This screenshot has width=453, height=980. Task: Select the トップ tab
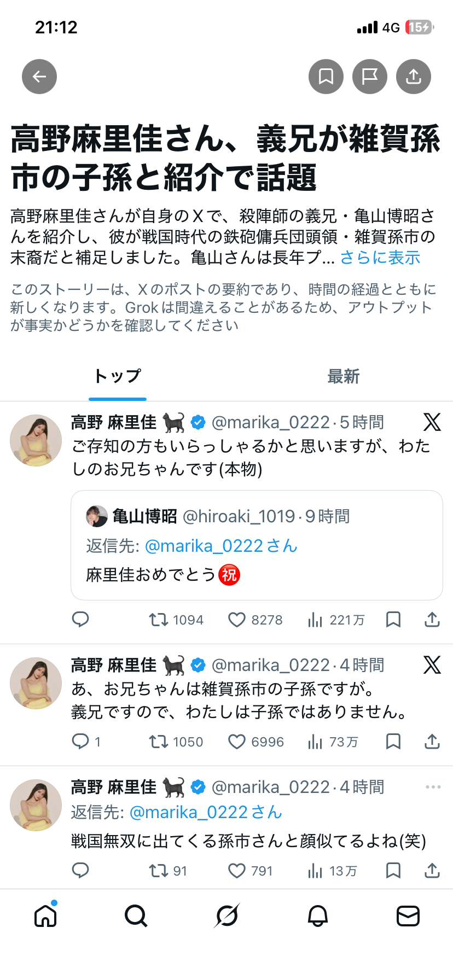118,376
